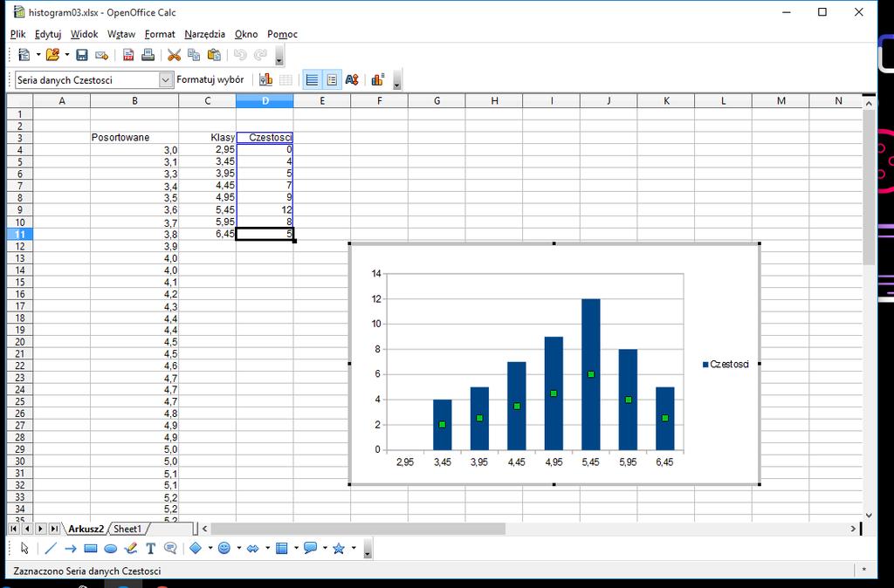Go to last sheet navigation button
Image resolution: width=894 pixels, height=588 pixels.
54,529
